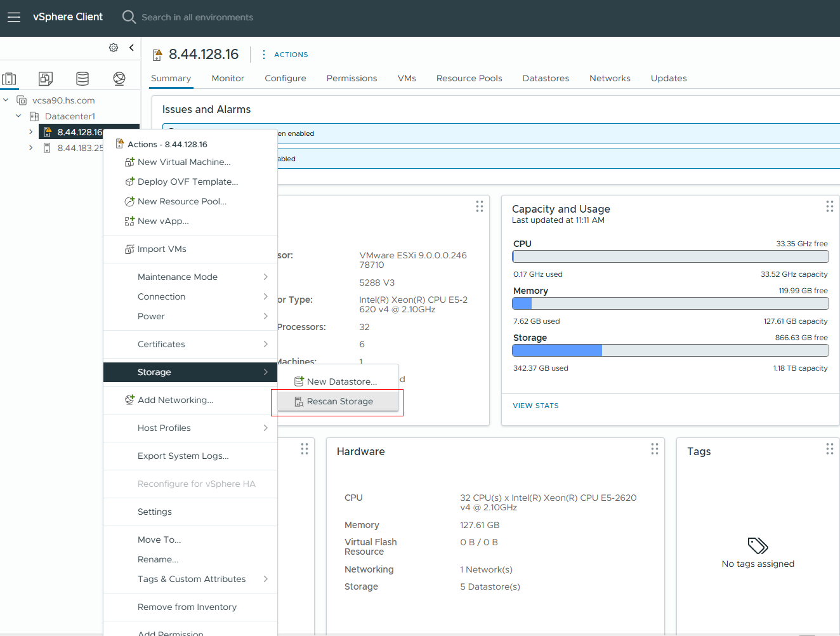This screenshot has height=636, width=840.
Task: Click the Add Networking icon
Action: 129,400
